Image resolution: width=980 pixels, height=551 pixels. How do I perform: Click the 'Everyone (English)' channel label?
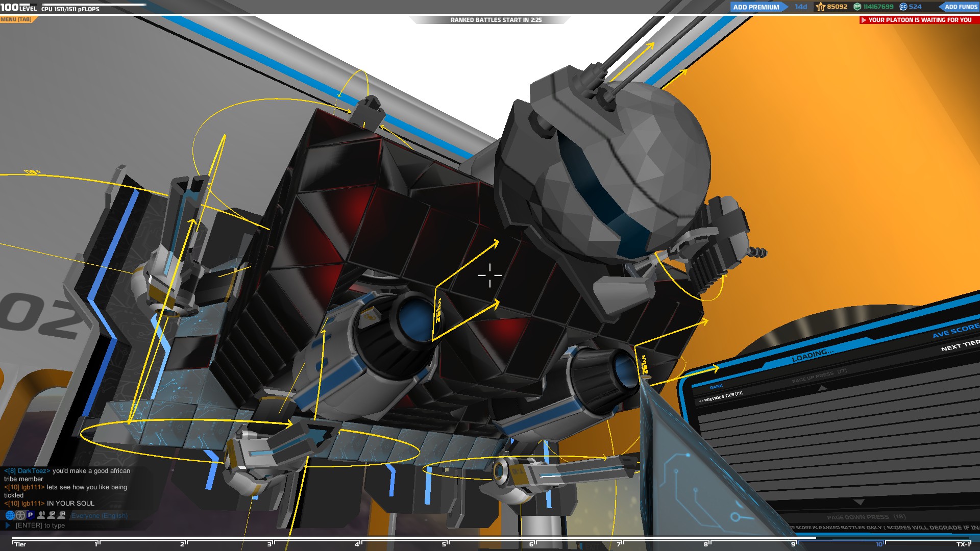tap(100, 516)
